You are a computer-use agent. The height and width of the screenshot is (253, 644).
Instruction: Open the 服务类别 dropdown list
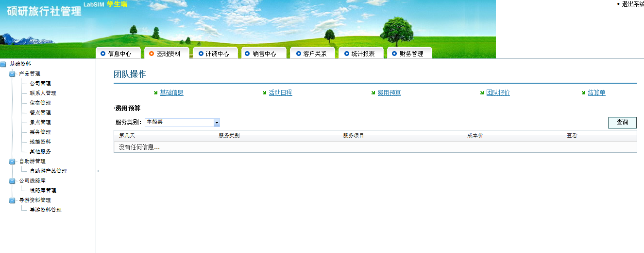tap(217, 123)
